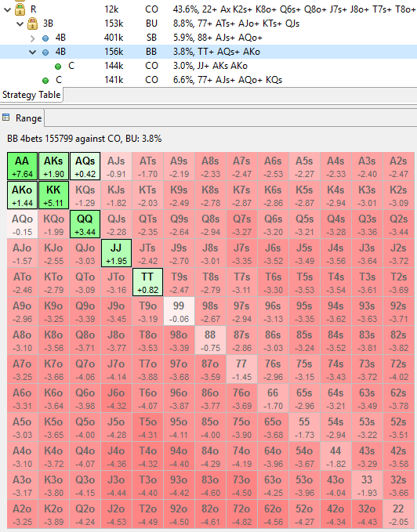Open the Strategy Table tab

[31, 95]
